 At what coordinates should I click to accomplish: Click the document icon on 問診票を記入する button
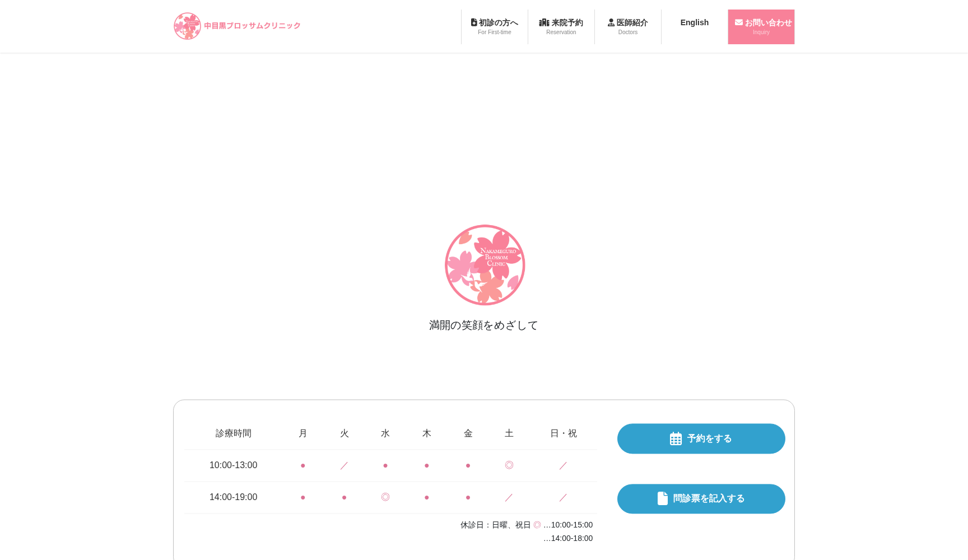click(x=662, y=498)
